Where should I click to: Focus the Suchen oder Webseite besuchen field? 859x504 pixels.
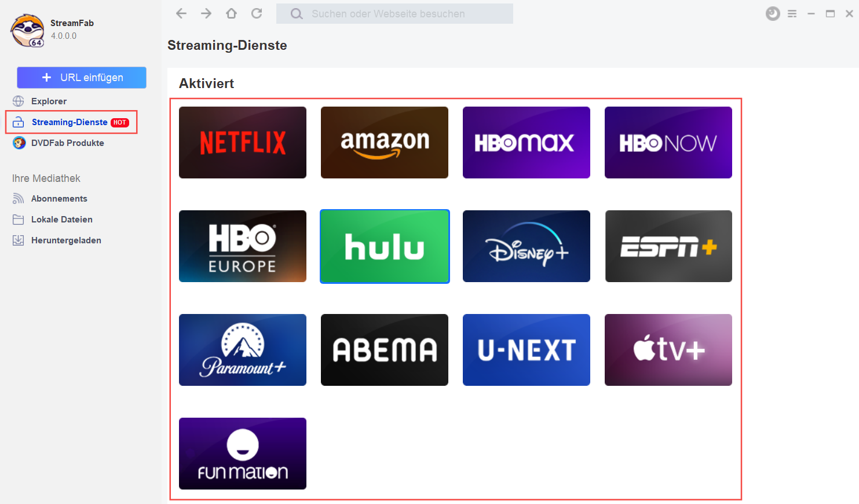coord(394,14)
